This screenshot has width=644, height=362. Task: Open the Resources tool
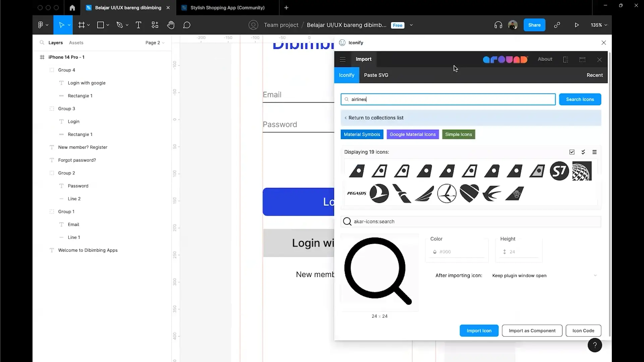[x=155, y=25]
